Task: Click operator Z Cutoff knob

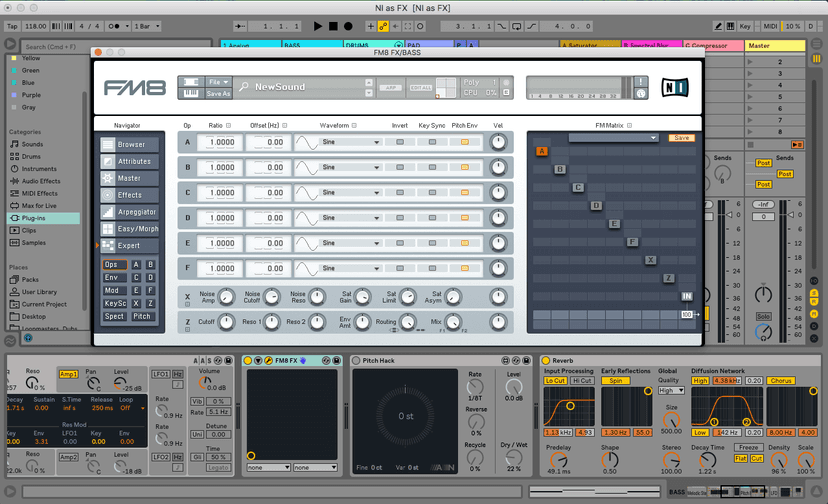Action: pos(226,322)
